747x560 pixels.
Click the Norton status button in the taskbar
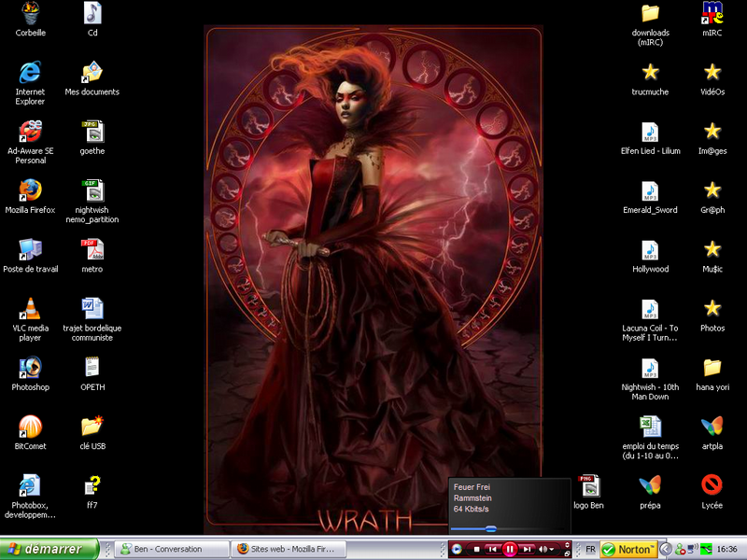coord(627,549)
